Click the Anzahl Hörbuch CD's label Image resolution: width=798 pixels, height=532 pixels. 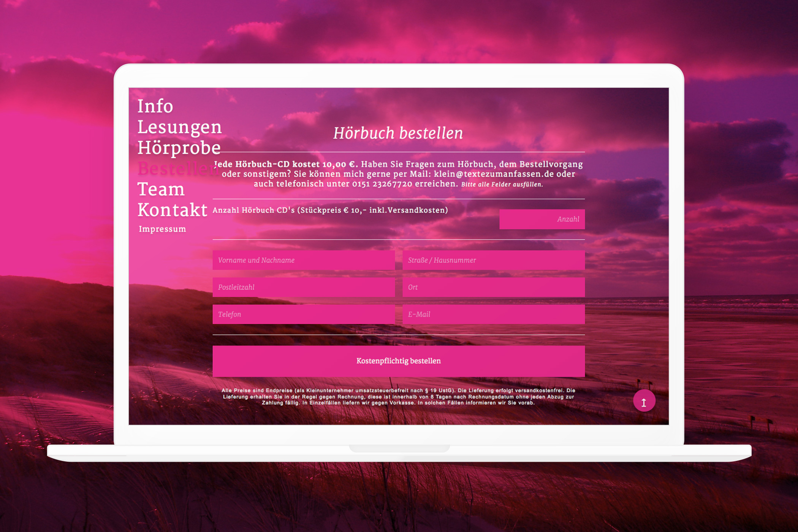[330, 210]
